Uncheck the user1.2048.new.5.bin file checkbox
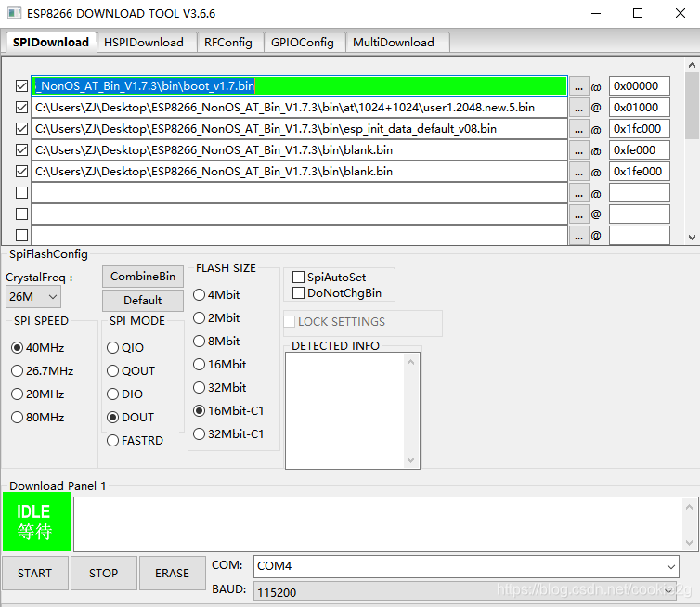The width and height of the screenshot is (700, 607). pos(21,107)
